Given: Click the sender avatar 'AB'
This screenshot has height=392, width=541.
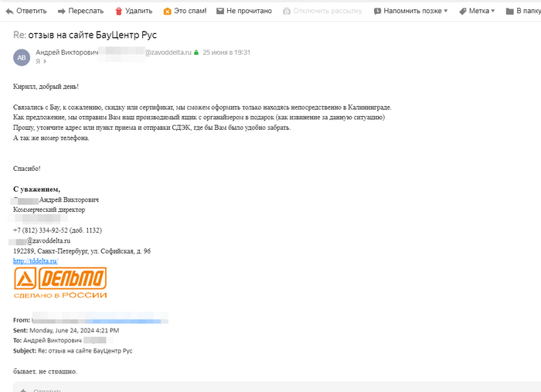Looking at the screenshot, I should pos(21,56).
